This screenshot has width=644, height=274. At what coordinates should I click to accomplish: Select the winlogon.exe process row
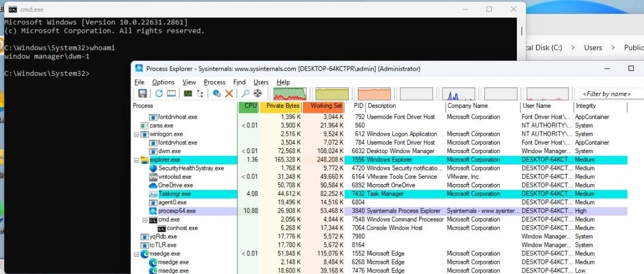379,134
